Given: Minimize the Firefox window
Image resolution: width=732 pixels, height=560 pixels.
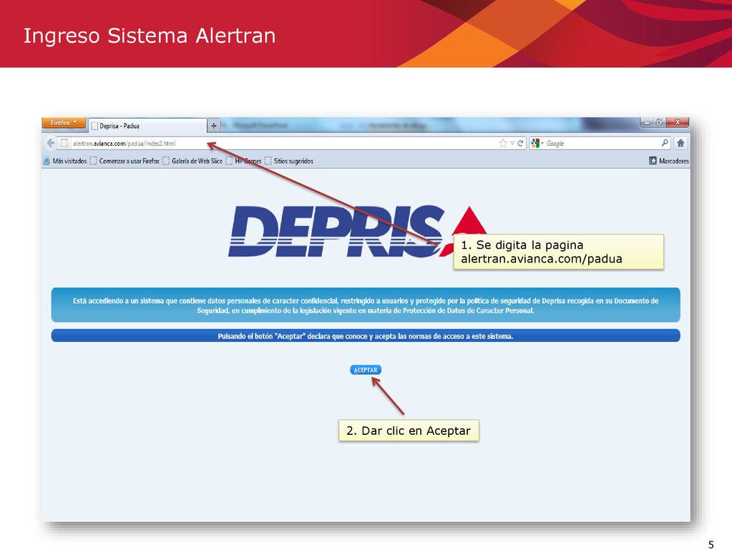Looking at the screenshot, I should point(647,122).
